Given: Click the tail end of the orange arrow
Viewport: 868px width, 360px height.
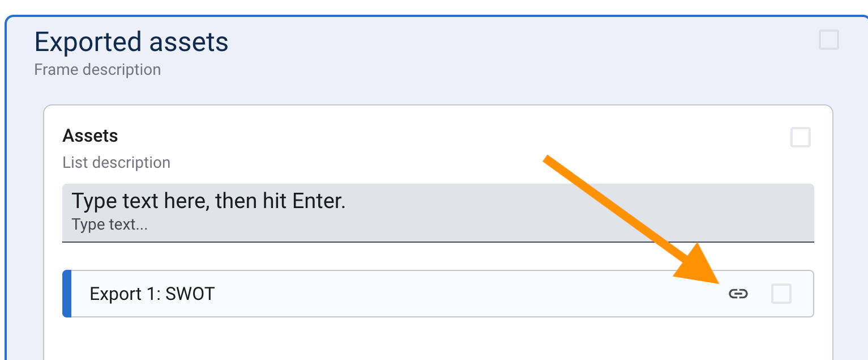Looking at the screenshot, I should (548, 160).
